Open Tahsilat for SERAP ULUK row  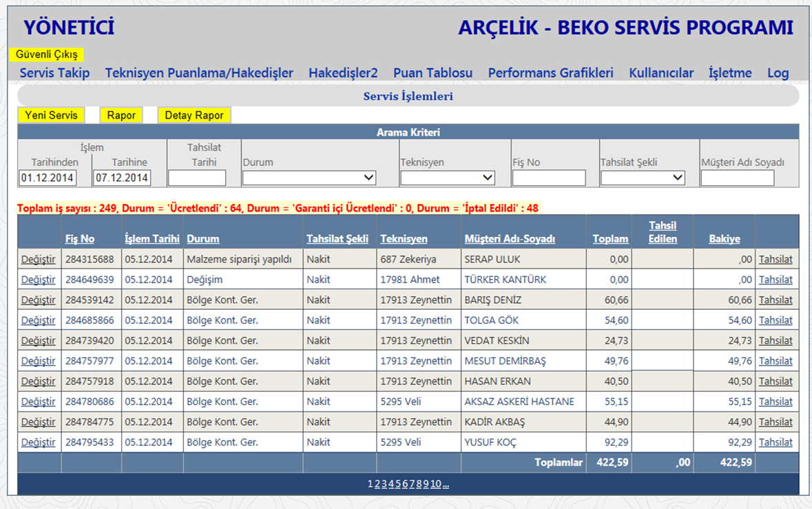tap(775, 260)
